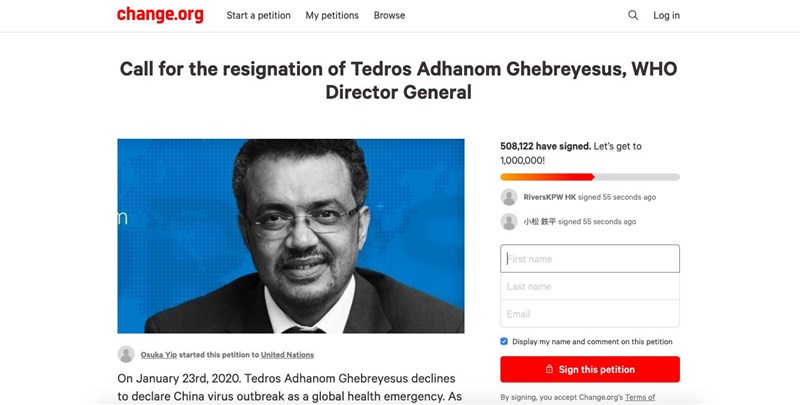The image size is (800, 405).
Task: Click the signature progress bar
Action: pos(590,177)
